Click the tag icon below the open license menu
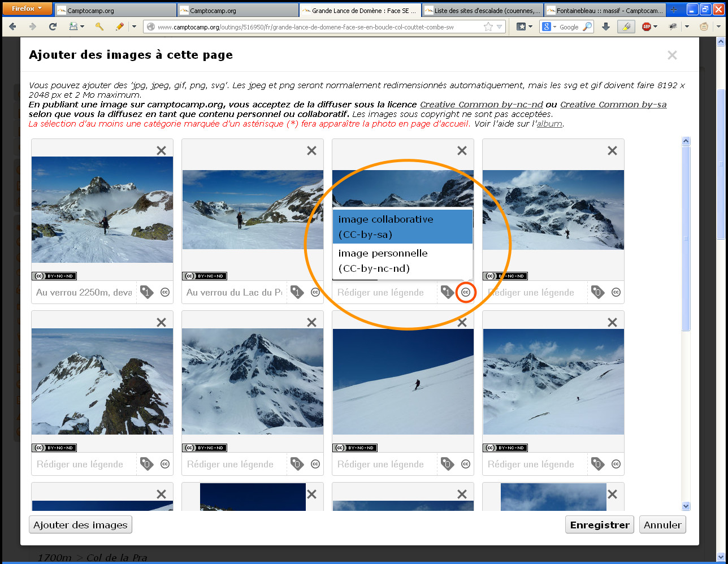728x564 pixels. tap(447, 292)
